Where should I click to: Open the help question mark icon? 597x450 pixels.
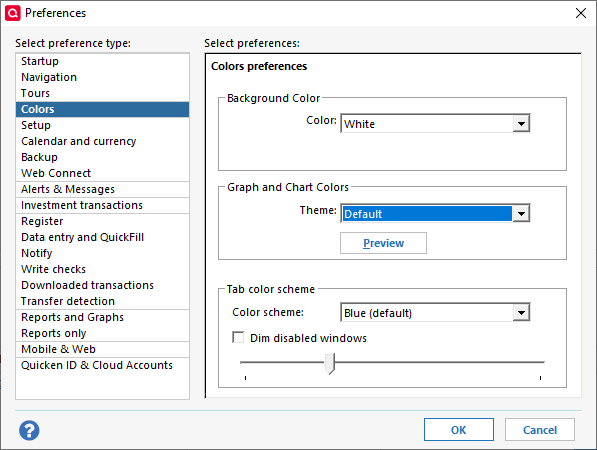point(29,431)
